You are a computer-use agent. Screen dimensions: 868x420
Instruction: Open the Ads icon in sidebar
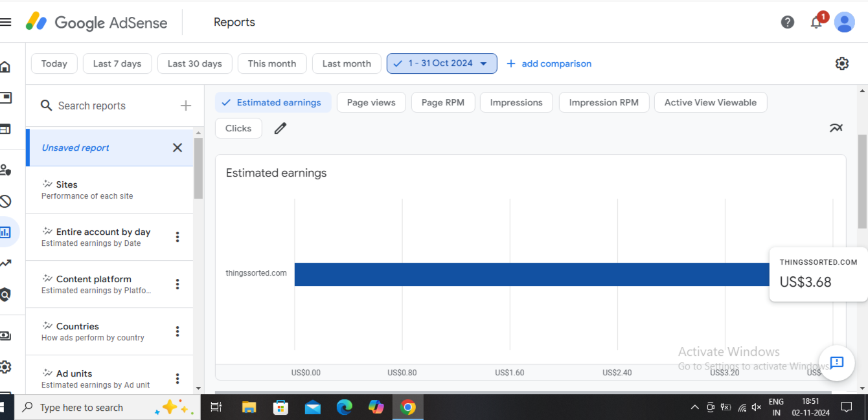[x=5, y=98]
